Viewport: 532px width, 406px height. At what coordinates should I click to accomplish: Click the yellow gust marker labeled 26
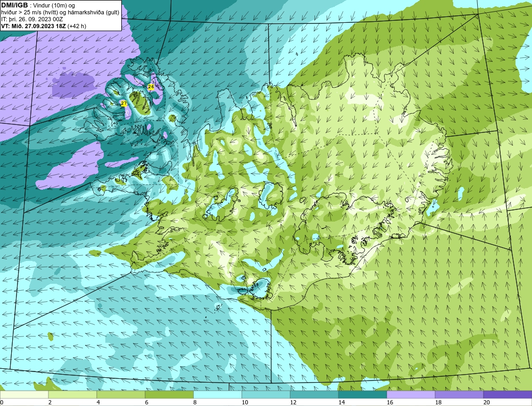(151, 87)
